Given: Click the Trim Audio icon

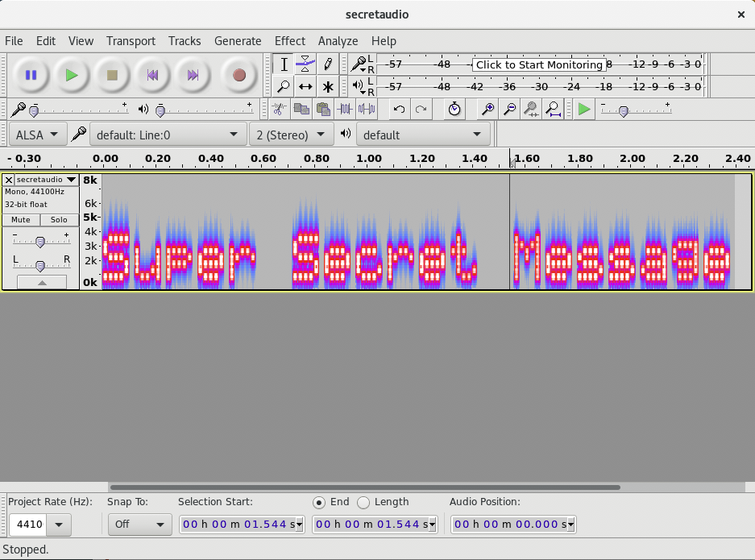Looking at the screenshot, I should click(x=345, y=110).
